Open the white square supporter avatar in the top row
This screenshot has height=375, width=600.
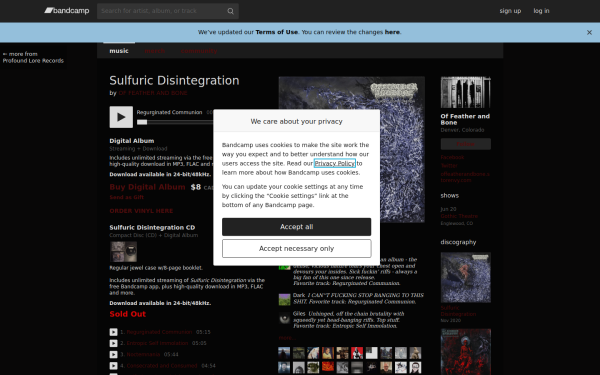tap(372, 353)
